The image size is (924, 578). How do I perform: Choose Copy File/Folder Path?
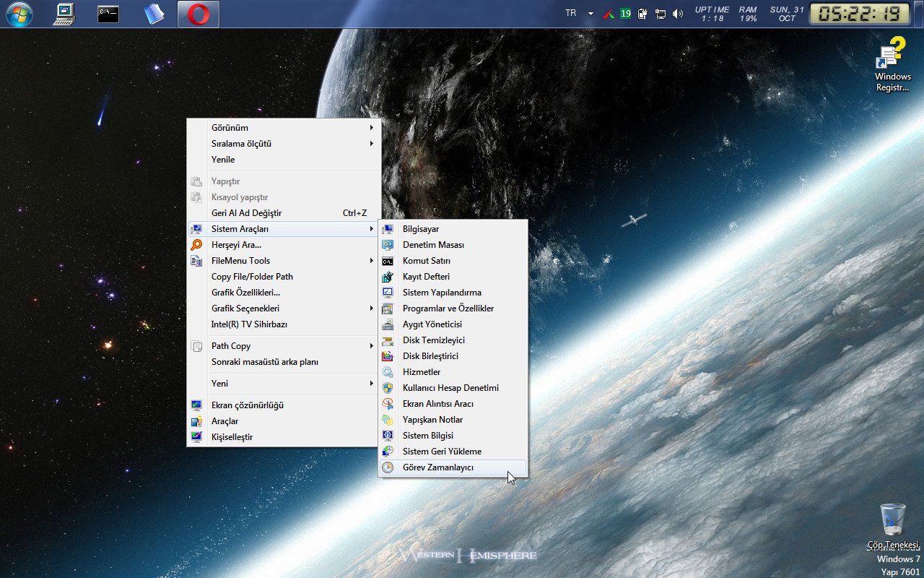[284, 277]
